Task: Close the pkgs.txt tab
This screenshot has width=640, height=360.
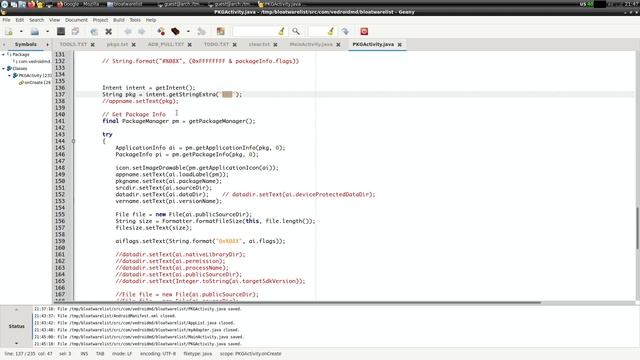Action: pos(133,44)
